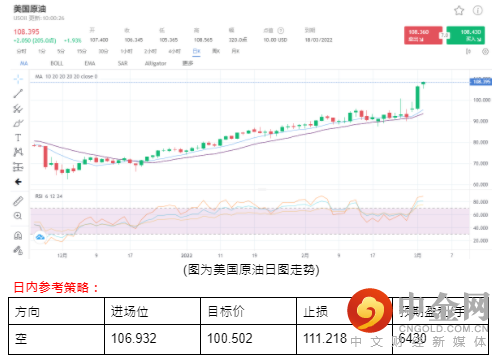The width and height of the screenshot is (504, 360).
Task: Switch to the 15-minute timeframe tab
Action: point(82,51)
